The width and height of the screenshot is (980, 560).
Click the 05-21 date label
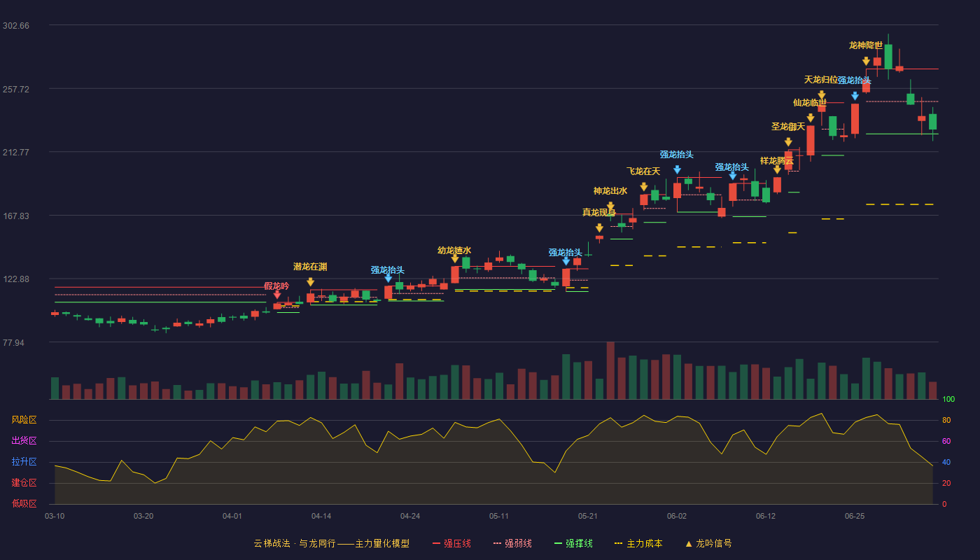pos(588,516)
